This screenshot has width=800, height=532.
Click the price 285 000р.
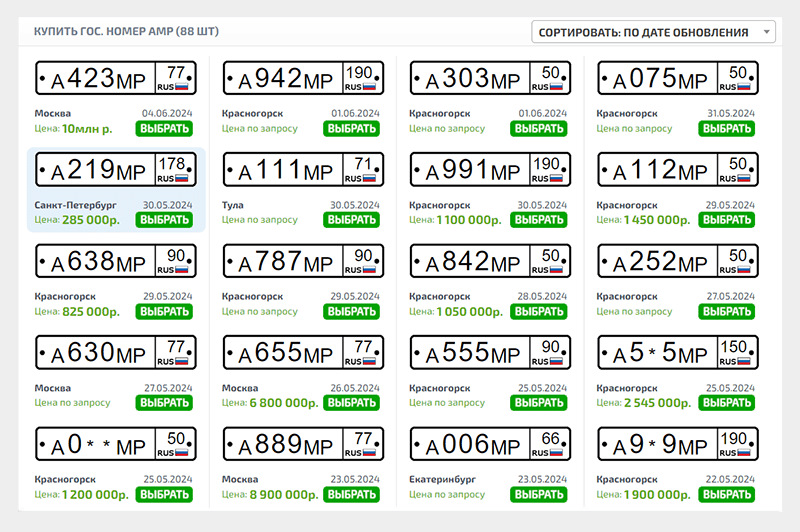91,220
